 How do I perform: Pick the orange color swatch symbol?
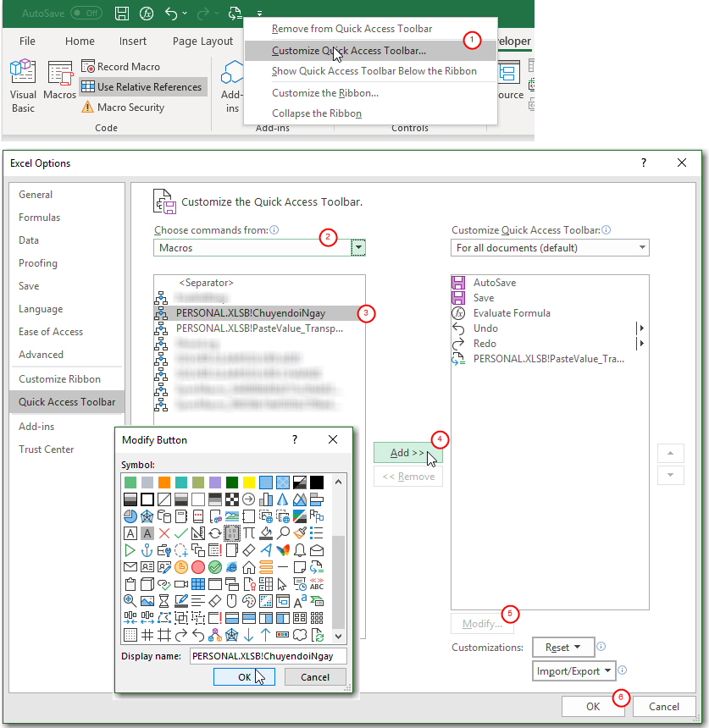[164, 483]
